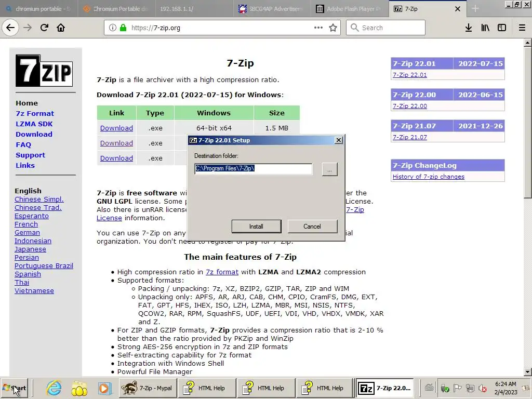Switch language to Vietnamese

click(34, 291)
